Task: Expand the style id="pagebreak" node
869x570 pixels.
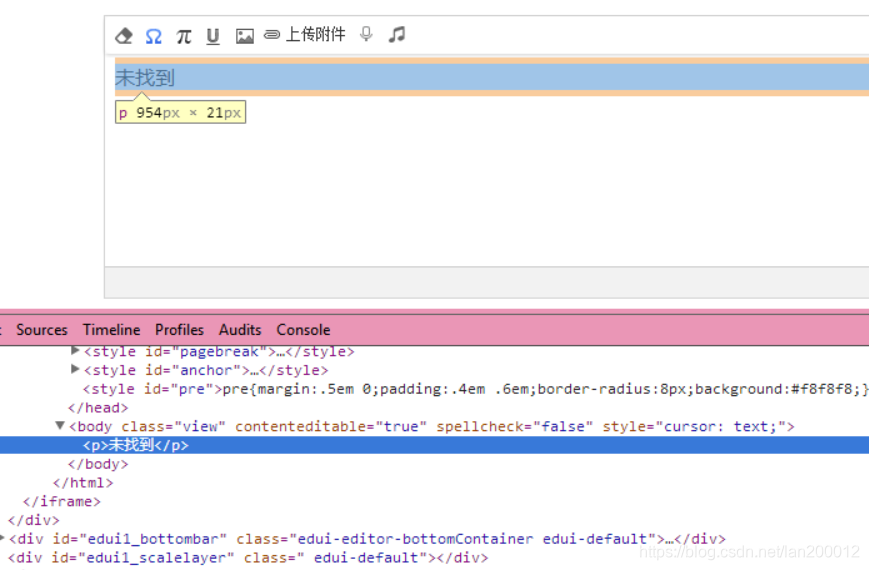Action: 75,350
